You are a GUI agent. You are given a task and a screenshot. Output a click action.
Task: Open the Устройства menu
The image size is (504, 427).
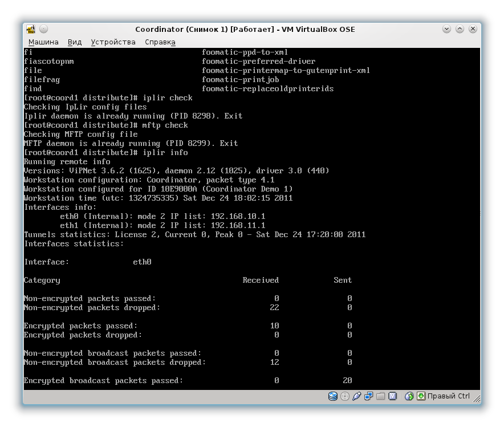click(113, 42)
